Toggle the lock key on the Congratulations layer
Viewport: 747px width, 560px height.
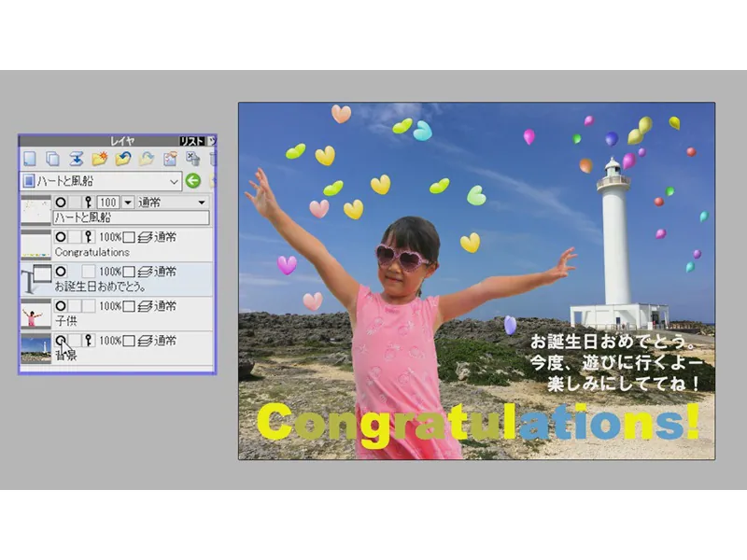89,237
